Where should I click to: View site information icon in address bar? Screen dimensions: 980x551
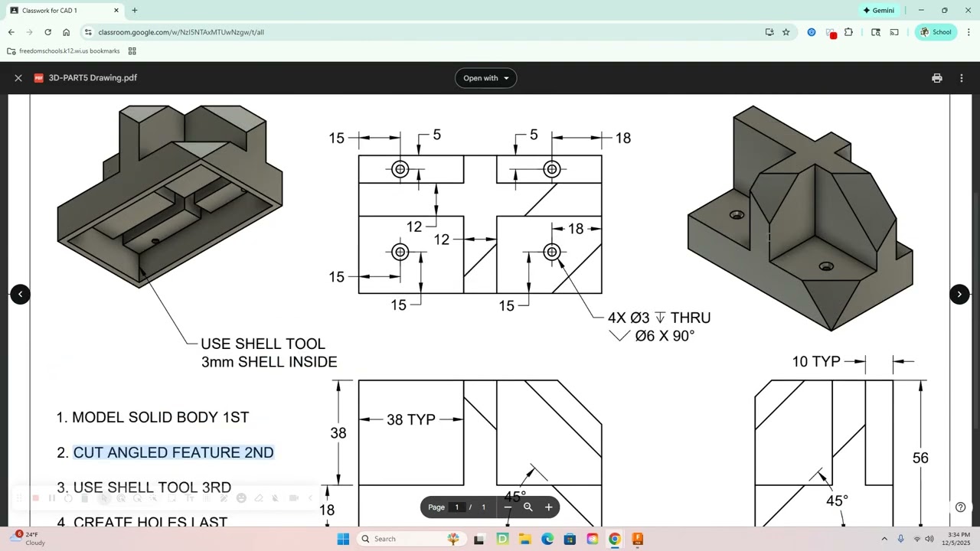point(88,32)
